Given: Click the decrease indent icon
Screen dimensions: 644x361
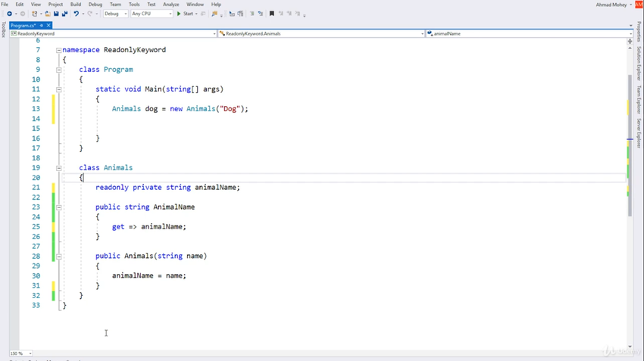Looking at the screenshot, I should point(232,14).
